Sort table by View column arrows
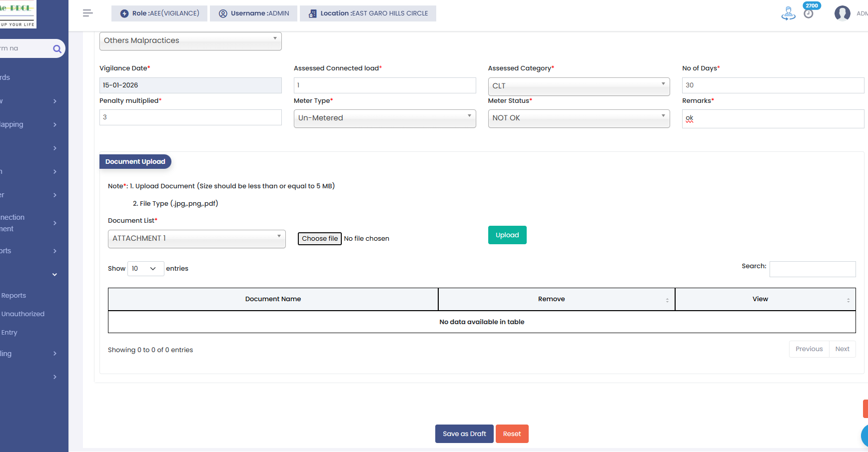 tap(848, 300)
